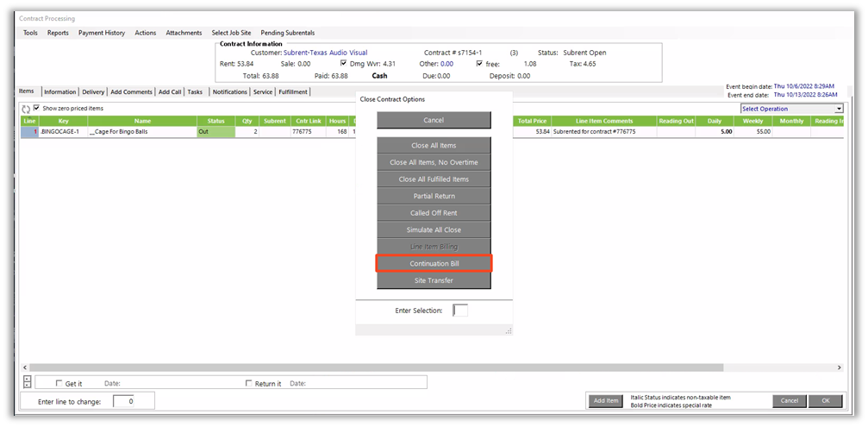
Task: Click the refresh icon beside Show zero priced items
Action: pyautogui.click(x=26, y=109)
